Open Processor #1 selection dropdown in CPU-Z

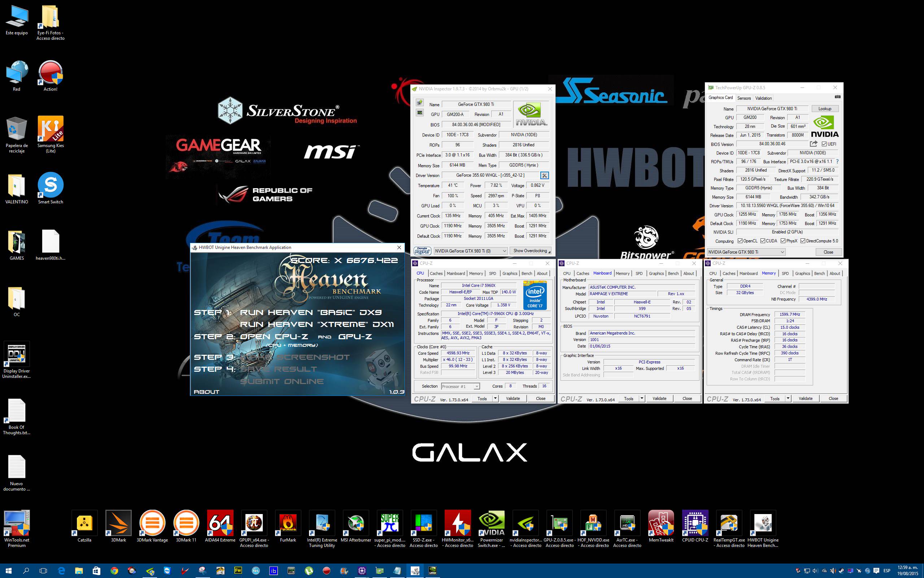(476, 387)
